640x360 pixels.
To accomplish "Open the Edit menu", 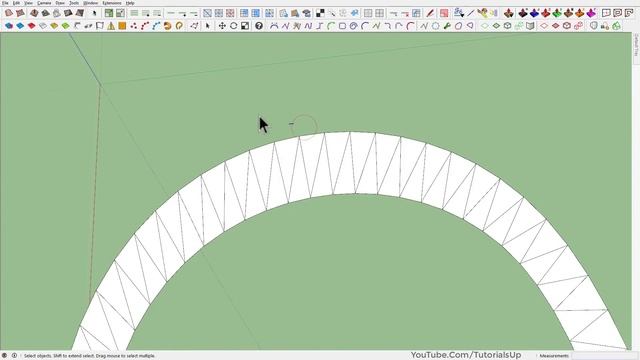I will pyautogui.click(x=16, y=3).
